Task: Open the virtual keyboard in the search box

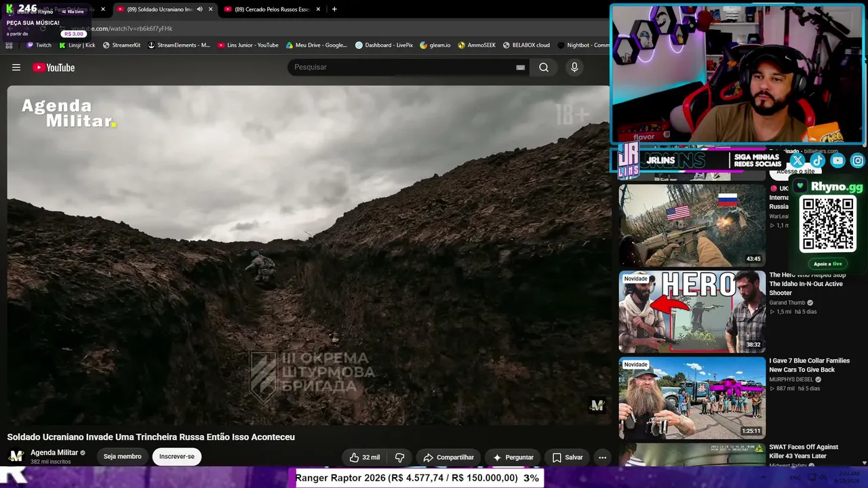Action: [520, 67]
